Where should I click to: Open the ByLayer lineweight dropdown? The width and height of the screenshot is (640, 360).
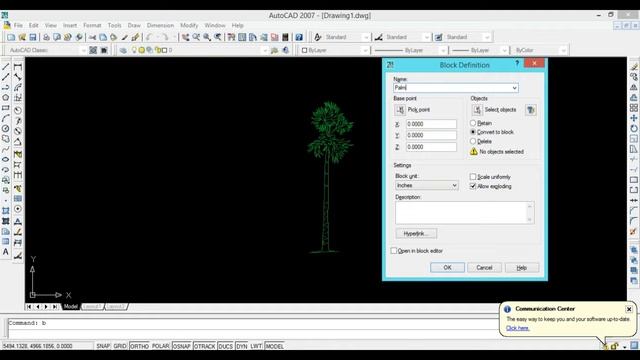pyautogui.click(x=504, y=50)
